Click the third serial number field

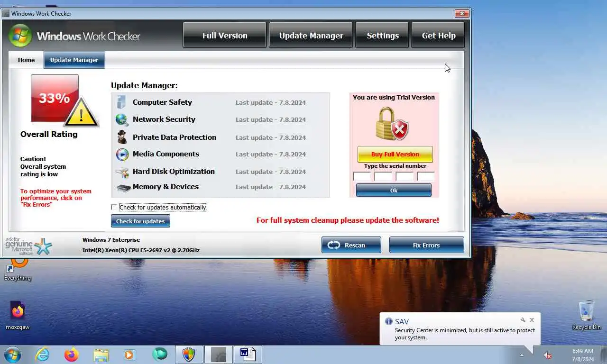pos(405,176)
